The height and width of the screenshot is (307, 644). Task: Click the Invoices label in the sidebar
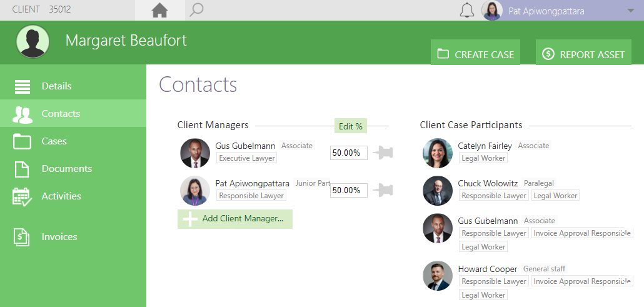click(59, 237)
